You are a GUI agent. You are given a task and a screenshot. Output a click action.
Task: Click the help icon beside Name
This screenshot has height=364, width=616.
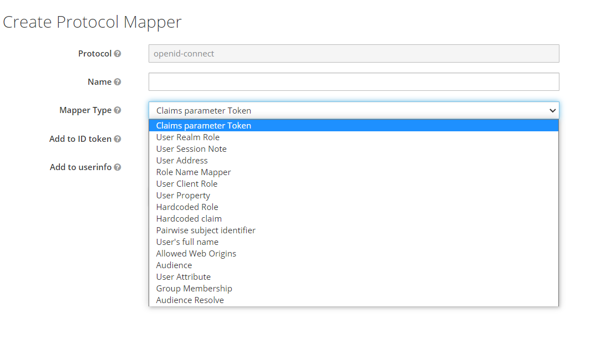click(x=118, y=82)
